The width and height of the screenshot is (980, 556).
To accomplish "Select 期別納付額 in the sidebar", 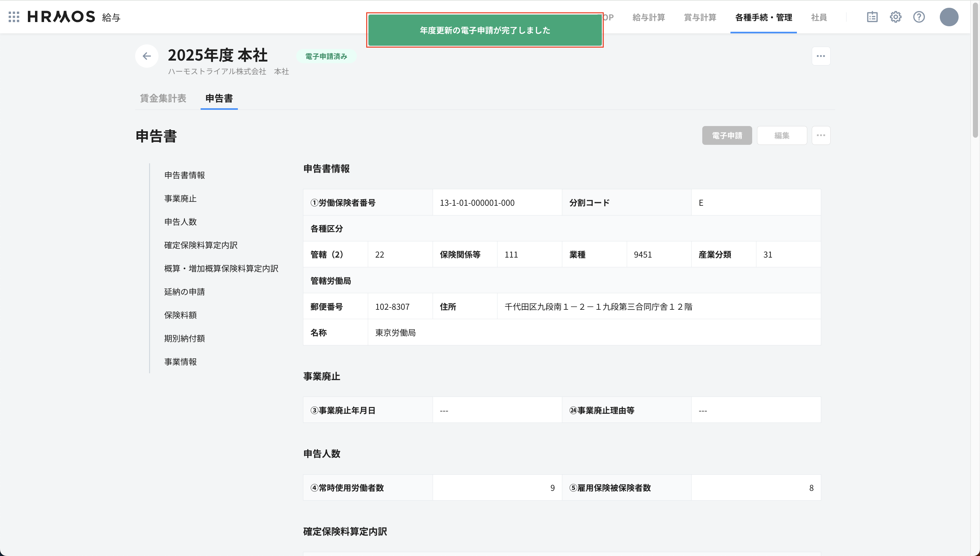I will coord(185,338).
